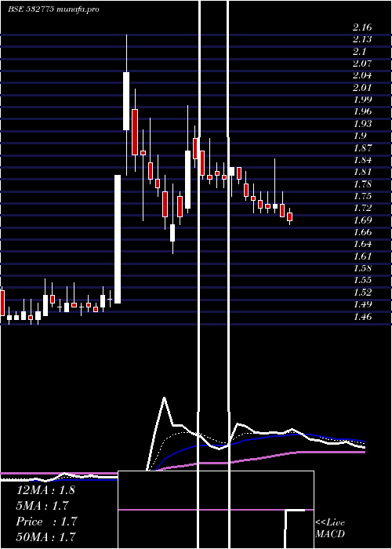Click the last red candle at the right end
Image resolution: width=392 pixels, height=549 pixels.
289,216
